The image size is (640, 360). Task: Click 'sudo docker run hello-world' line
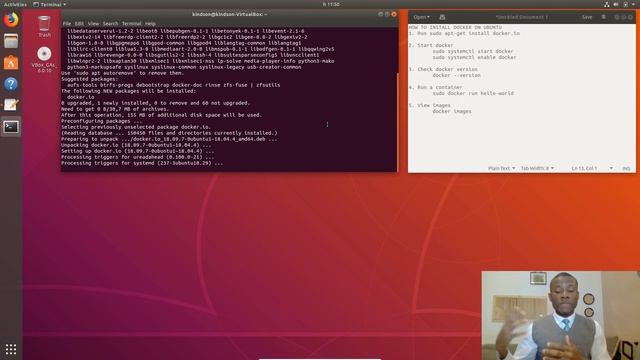click(x=473, y=93)
